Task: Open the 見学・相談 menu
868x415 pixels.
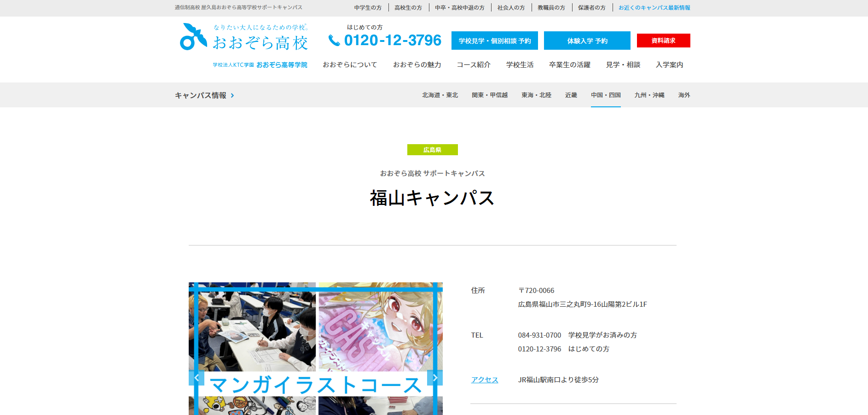Action: [x=623, y=65]
